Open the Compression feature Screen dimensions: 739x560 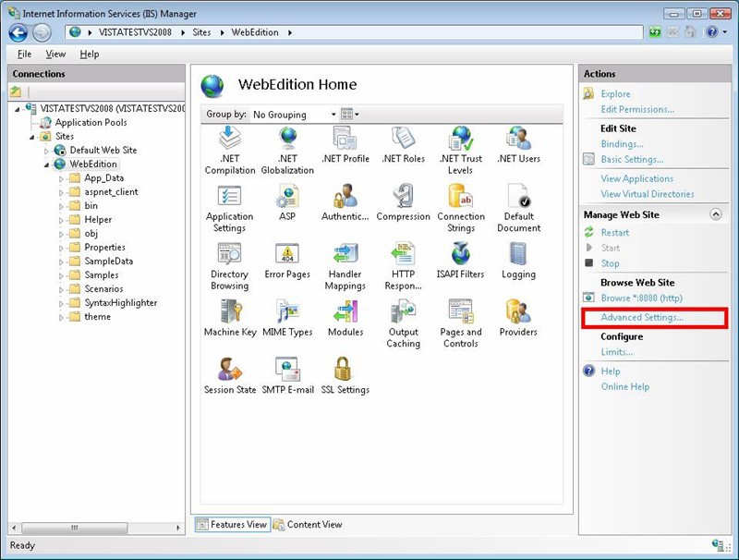point(404,202)
